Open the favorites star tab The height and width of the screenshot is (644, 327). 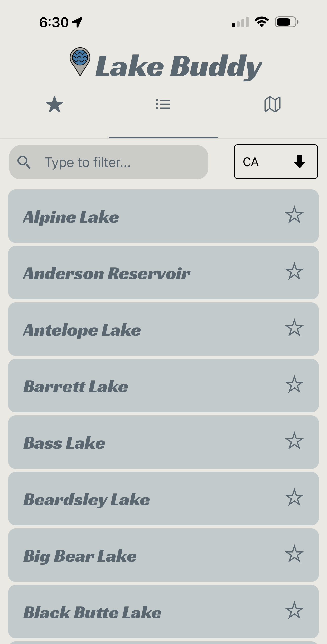[x=55, y=104]
